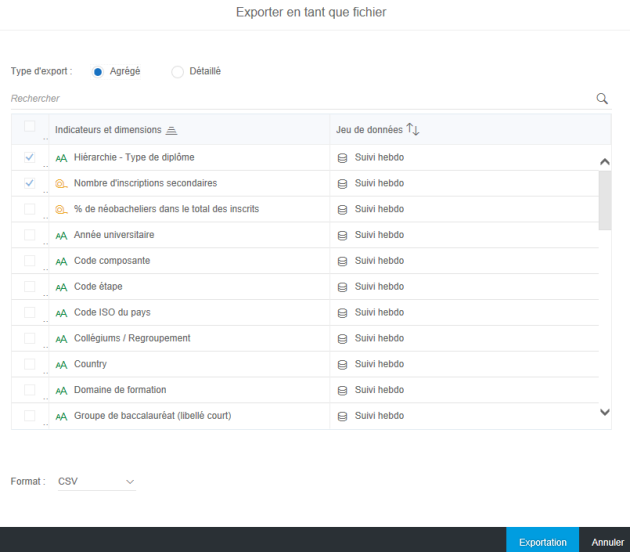630x552 pixels.
Task: Click the sort arrows next to Jeu de données
Action: [x=413, y=129]
